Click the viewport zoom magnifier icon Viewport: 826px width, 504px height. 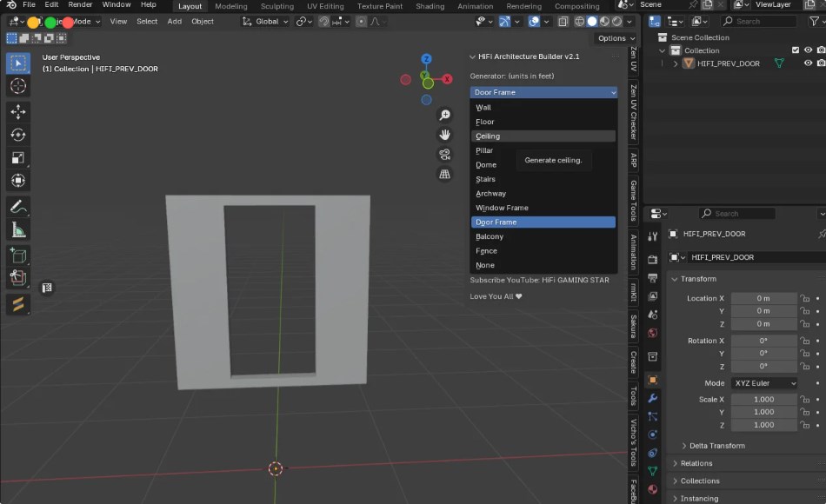(x=444, y=114)
